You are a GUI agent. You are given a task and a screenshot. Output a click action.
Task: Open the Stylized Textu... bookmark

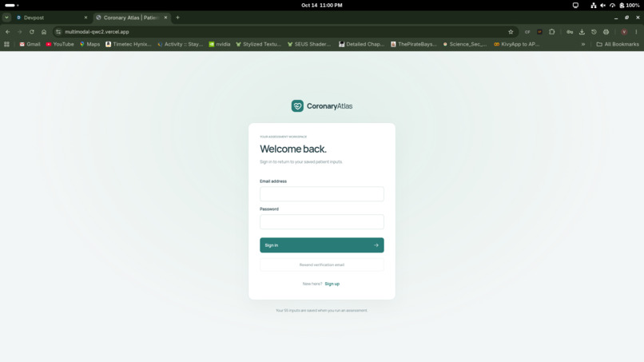(258, 44)
